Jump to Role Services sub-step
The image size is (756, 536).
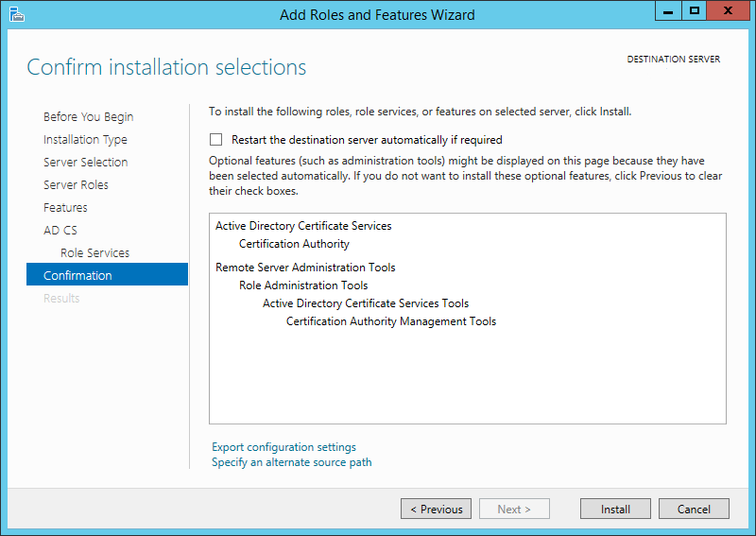pyautogui.click(x=94, y=253)
